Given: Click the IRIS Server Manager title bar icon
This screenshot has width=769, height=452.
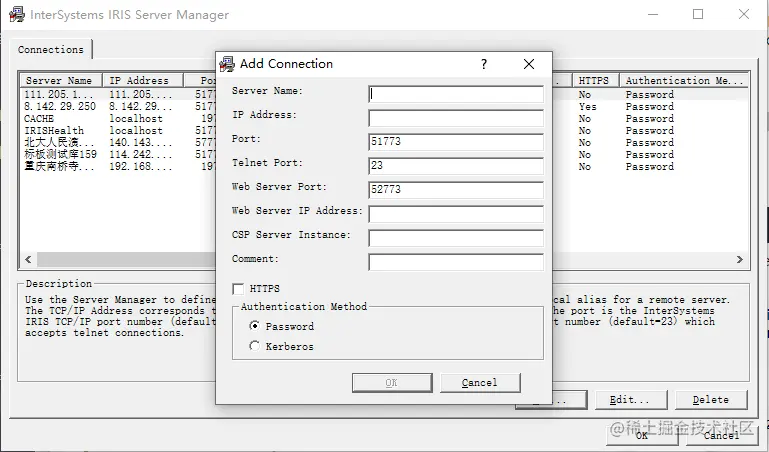Looking at the screenshot, I should point(17,14).
